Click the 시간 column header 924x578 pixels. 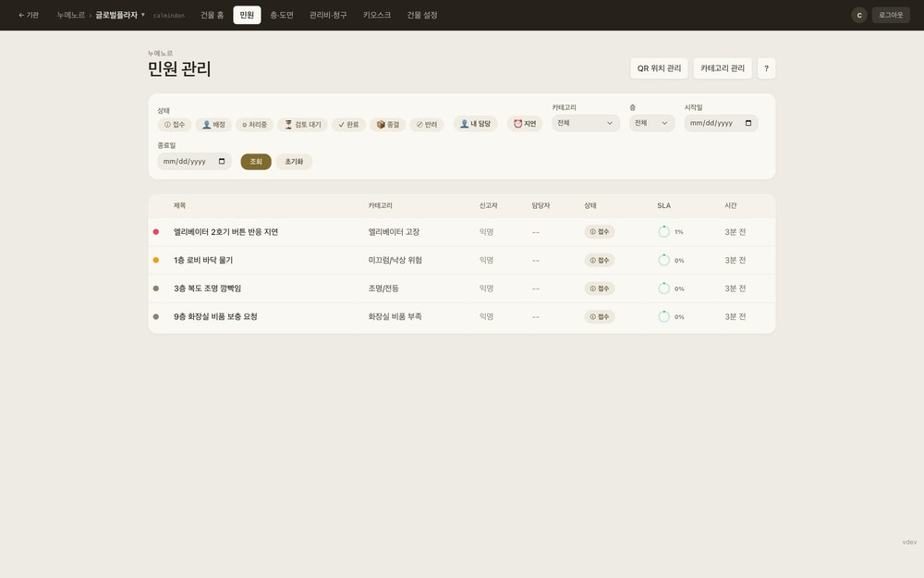tap(731, 206)
